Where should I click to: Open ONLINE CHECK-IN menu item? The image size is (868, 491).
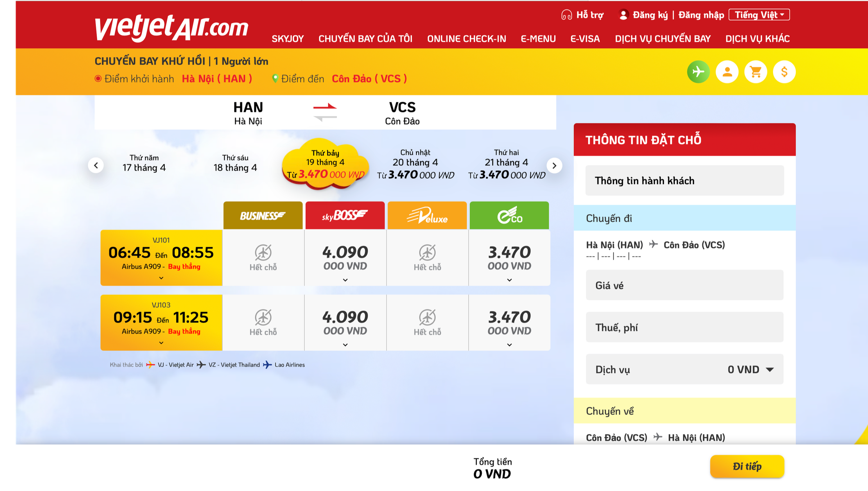click(x=467, y=39)
